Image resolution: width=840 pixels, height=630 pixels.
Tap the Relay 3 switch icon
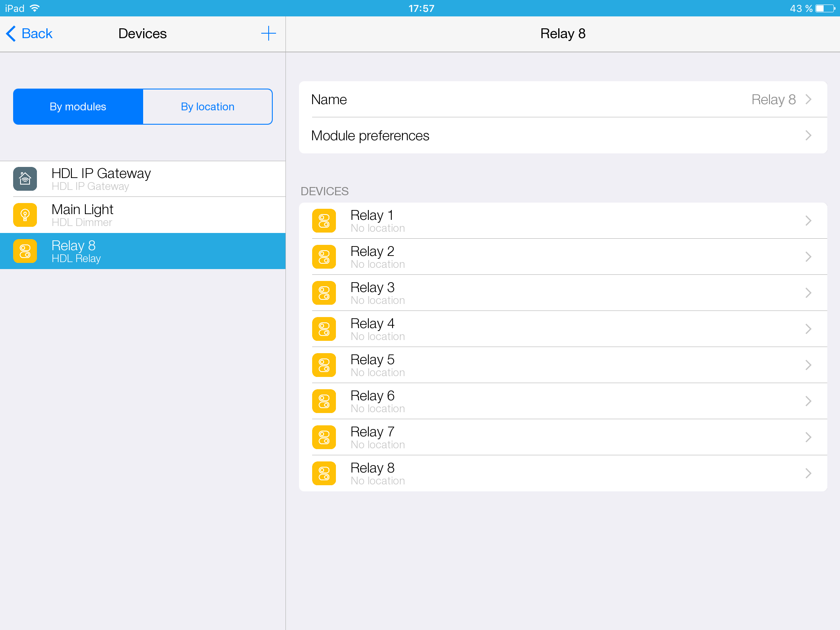point(324,293)
